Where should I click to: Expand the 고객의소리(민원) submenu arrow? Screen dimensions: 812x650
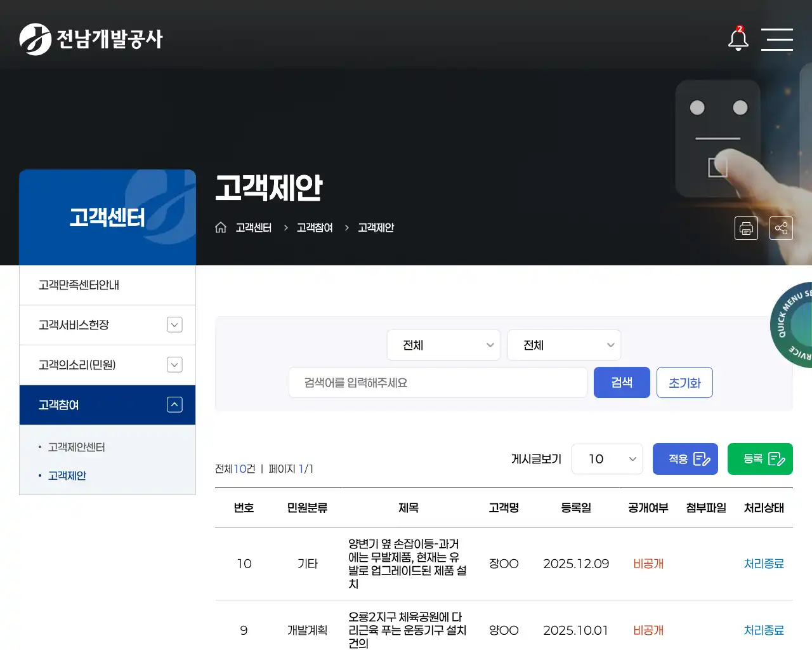pyautogui.click(x=174, y=364)
